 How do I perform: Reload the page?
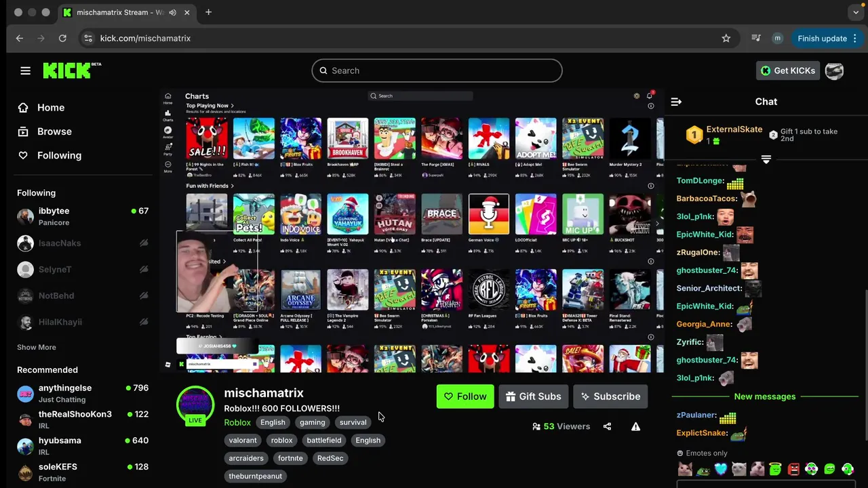tap(62, 39)
